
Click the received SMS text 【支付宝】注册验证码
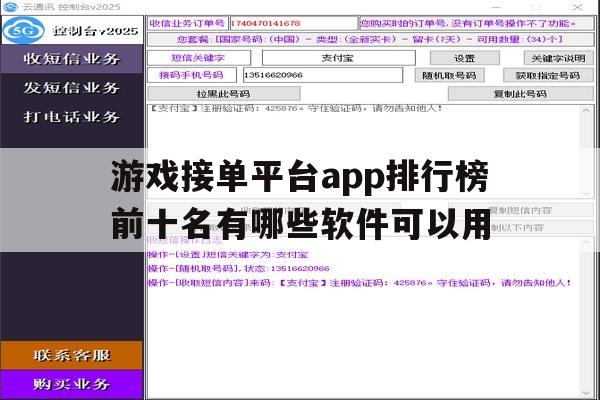295,109
